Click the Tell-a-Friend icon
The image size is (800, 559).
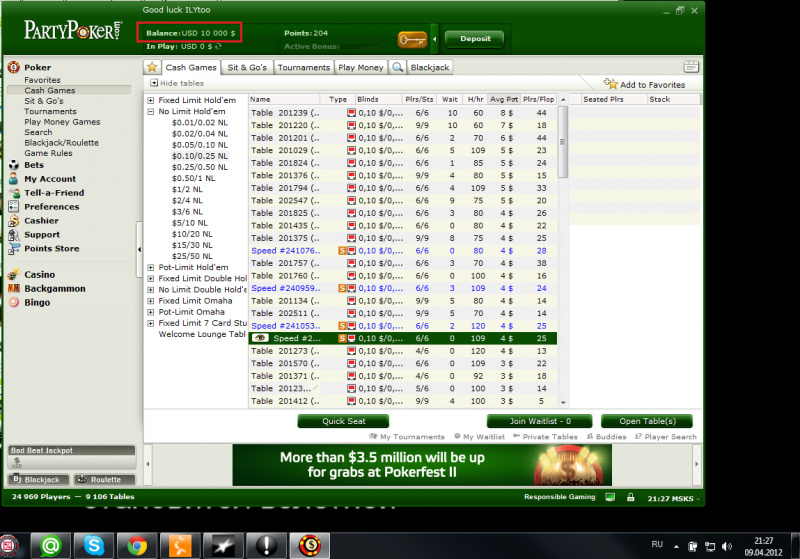pyautogui.click(x=14, y=193)
